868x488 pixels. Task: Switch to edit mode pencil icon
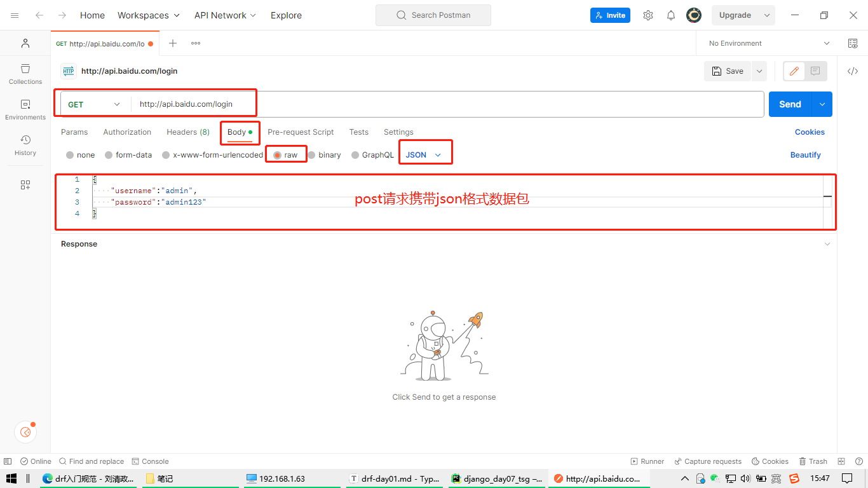794,71
